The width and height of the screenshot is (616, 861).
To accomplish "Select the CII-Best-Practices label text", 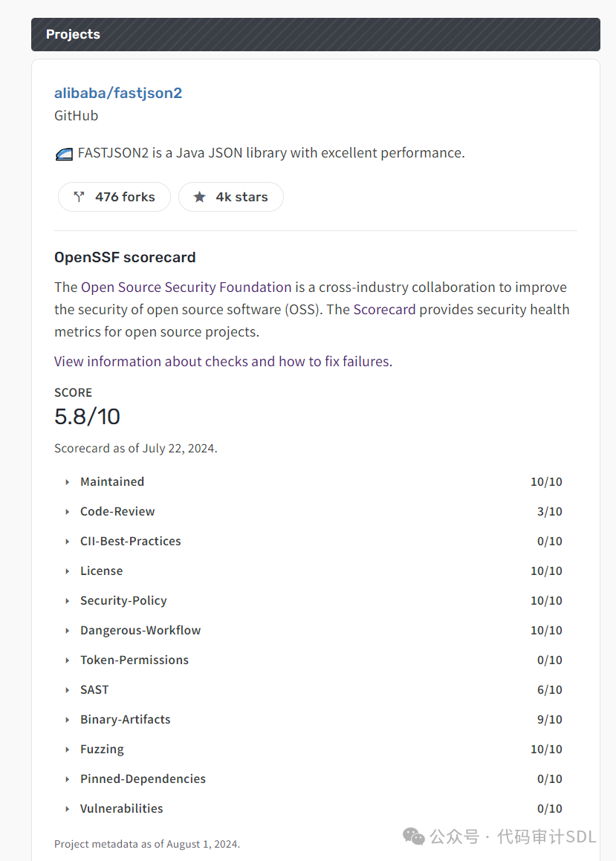I will click(131, 541).
